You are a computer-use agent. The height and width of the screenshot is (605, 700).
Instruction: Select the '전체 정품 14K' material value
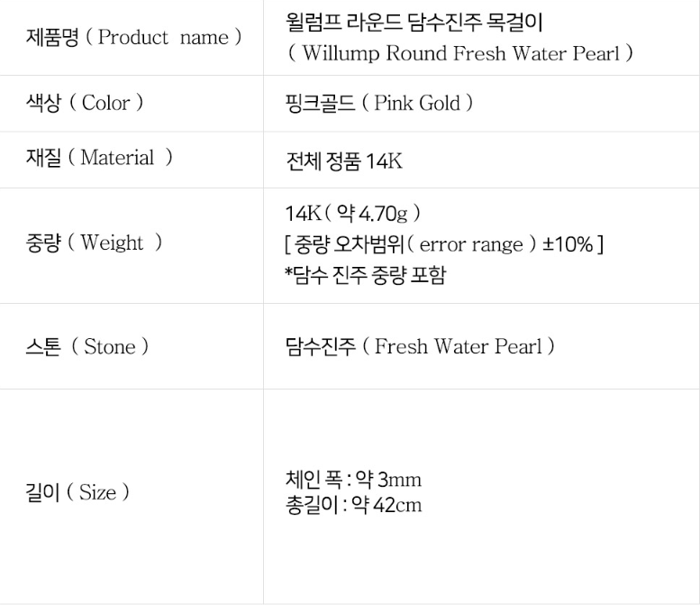[343, 160]
